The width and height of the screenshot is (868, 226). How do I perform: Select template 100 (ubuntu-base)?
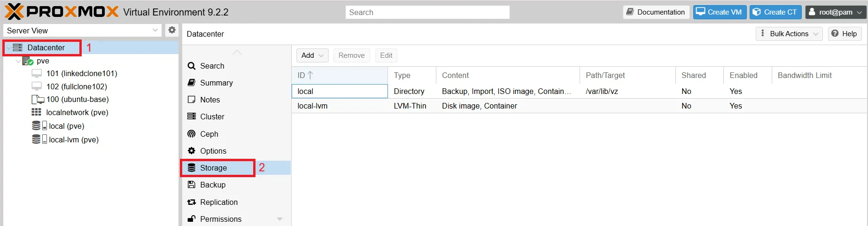77,99
